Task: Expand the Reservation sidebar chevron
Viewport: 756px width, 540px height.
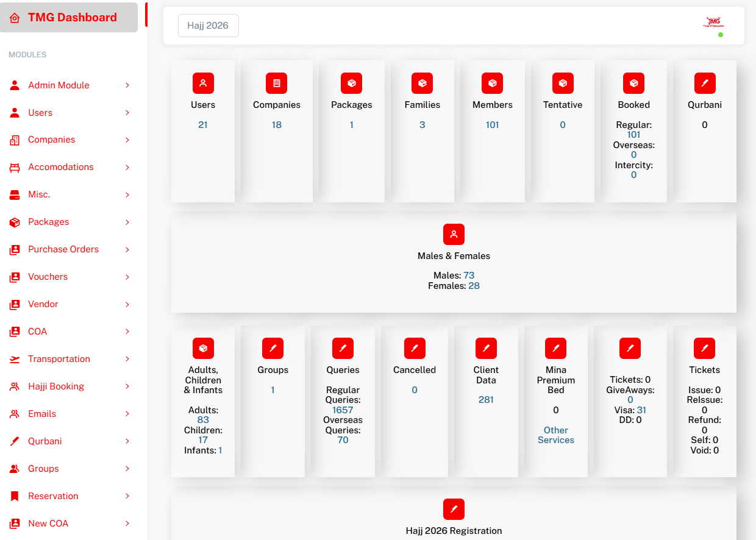Action: click(x=127, y=496)
